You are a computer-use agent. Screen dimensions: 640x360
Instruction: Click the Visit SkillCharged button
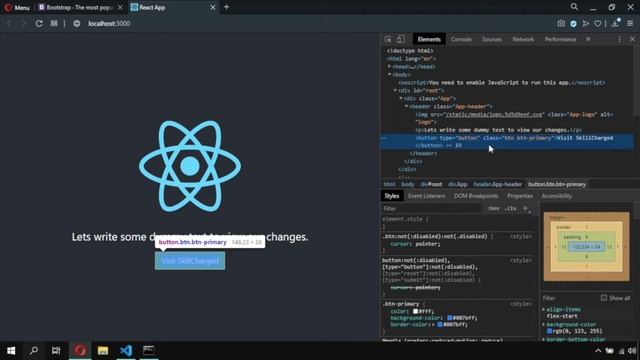(x=190, y=261)
